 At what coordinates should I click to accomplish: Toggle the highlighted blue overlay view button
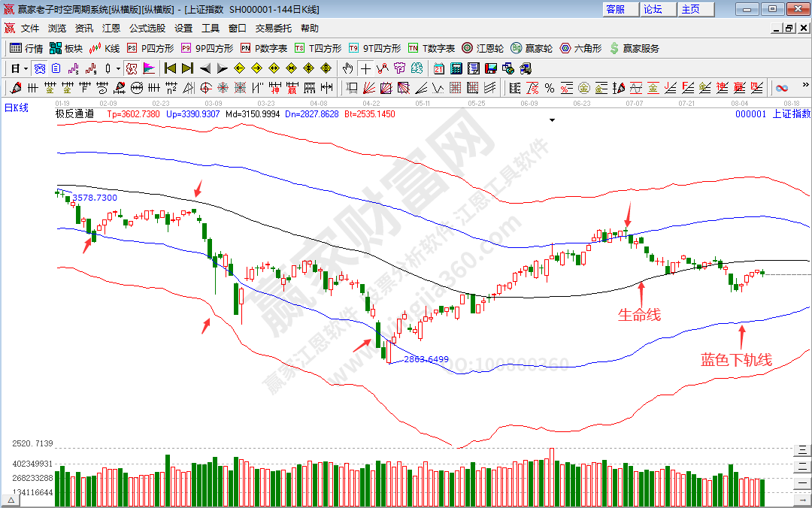[39, 68]
